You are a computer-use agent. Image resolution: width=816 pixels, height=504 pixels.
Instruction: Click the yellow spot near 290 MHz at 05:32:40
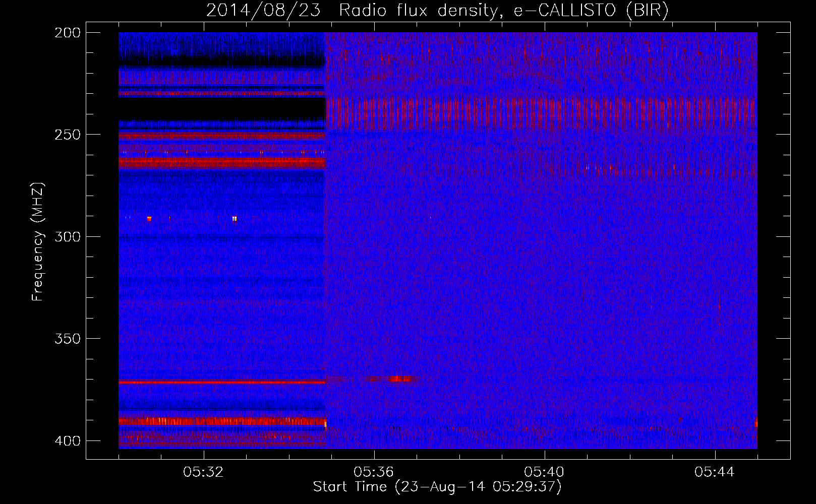coord(235,219)
